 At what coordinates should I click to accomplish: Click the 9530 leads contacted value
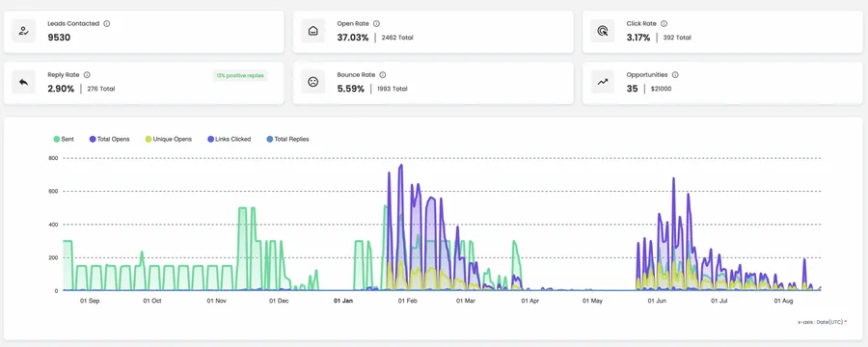pos(59,38)
